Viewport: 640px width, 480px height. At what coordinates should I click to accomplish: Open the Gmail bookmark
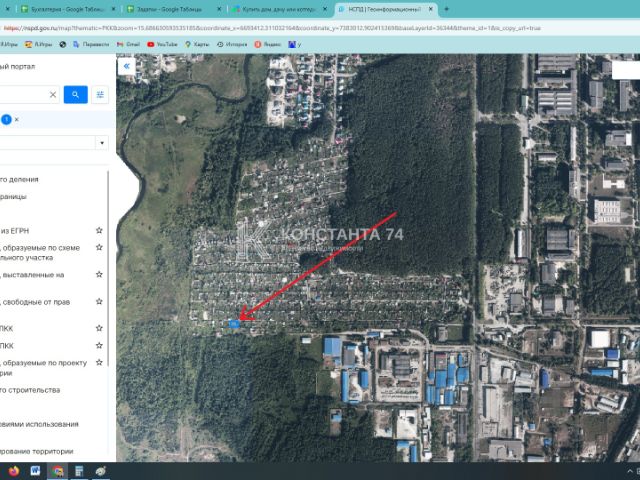(128, 44)
